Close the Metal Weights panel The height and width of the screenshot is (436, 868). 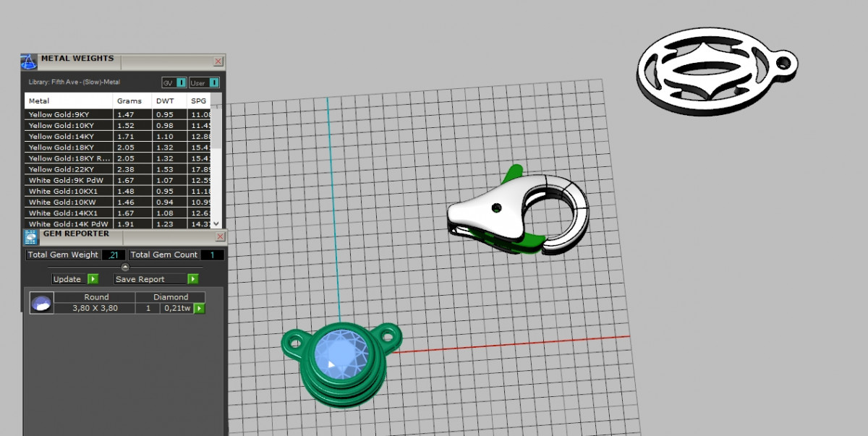click(218, 62)
